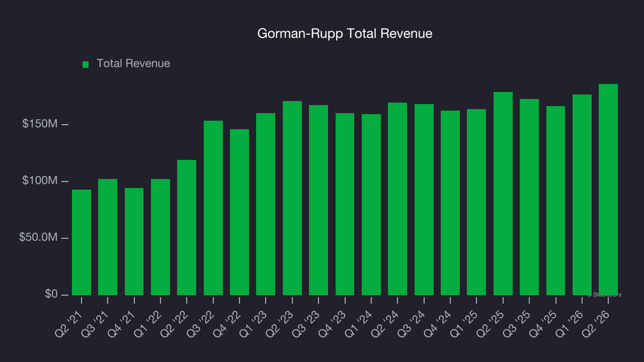Select the Q1 '23 revenue bar

pos(266,204)
